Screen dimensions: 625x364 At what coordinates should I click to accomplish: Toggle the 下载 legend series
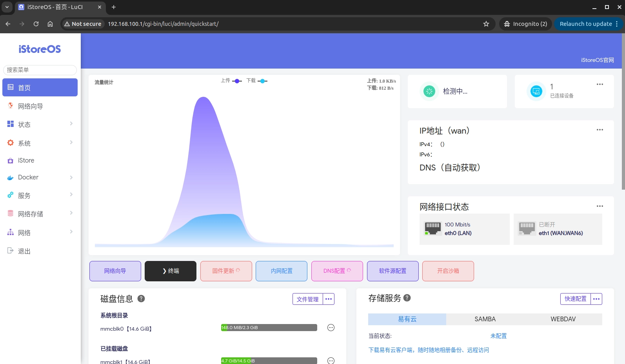(257, 81)
